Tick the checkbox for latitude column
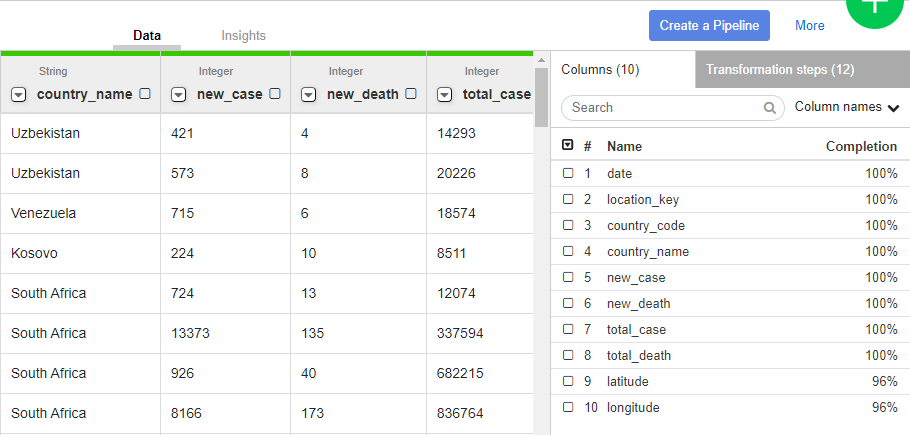Image resolution: width=910 pixels, height=435 pixels. pyautogui.click(x=568, y=381)
